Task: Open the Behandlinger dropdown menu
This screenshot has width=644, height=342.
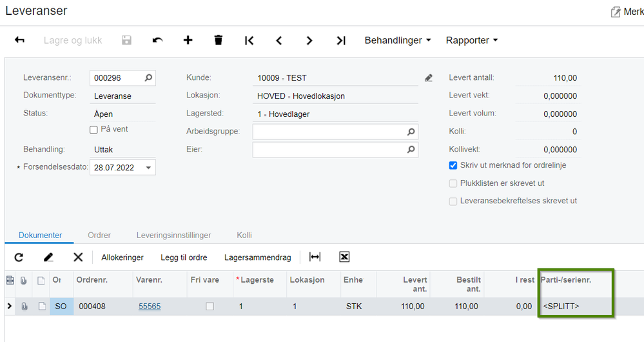Action: pyautogui.click(x=398, y=40)
